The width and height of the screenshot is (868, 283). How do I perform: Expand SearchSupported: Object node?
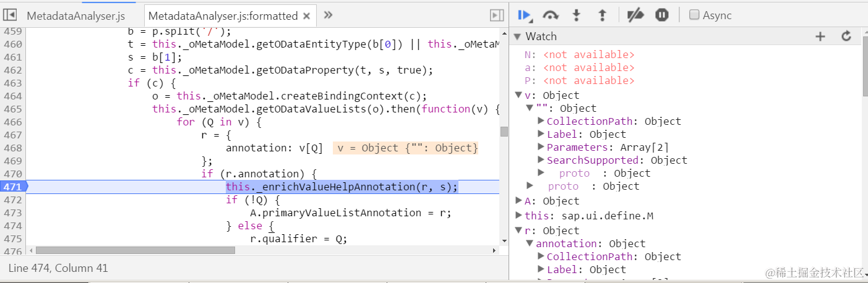pos(541,160)
